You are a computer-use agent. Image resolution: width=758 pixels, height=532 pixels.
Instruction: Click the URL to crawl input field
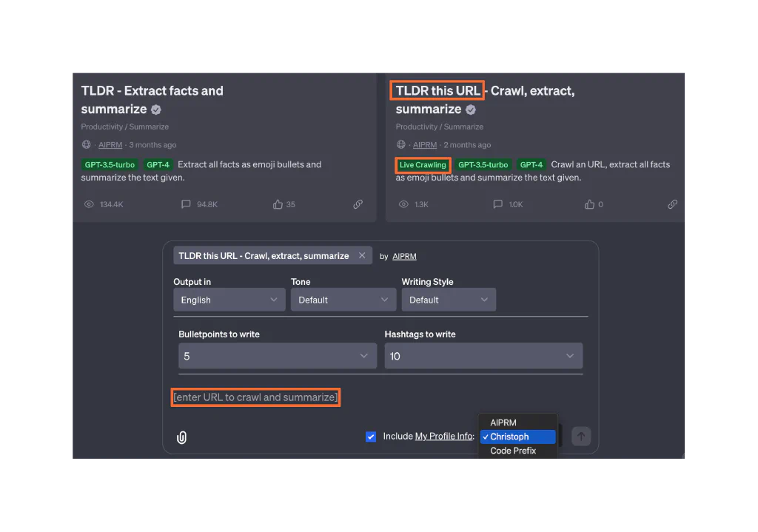(255, 397)
